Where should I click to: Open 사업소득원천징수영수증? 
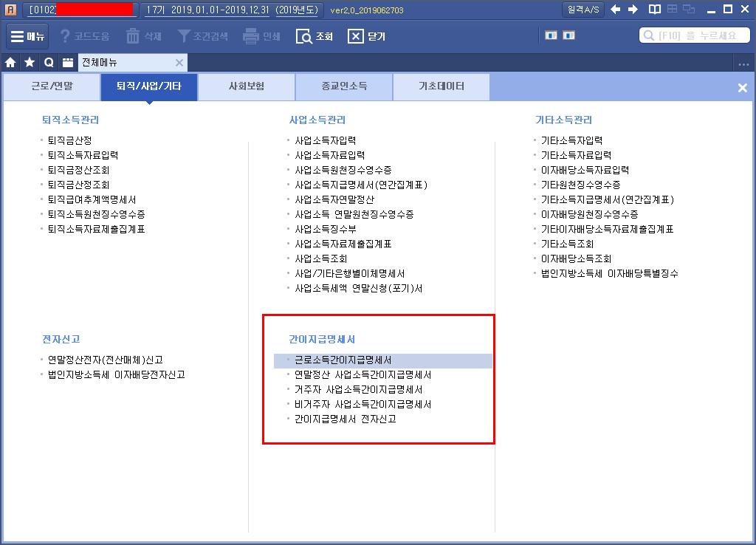(x=343, y=171)
